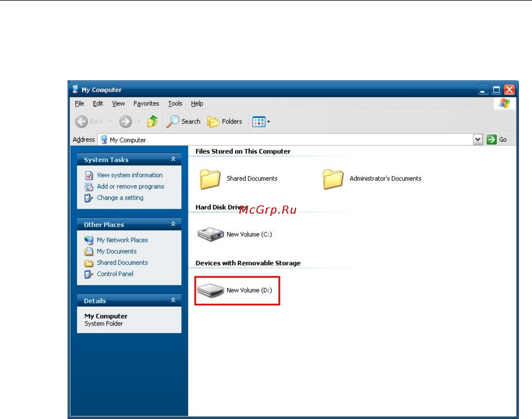Click View system information link
Screen dimensions: 532x419
pos(130,175)
